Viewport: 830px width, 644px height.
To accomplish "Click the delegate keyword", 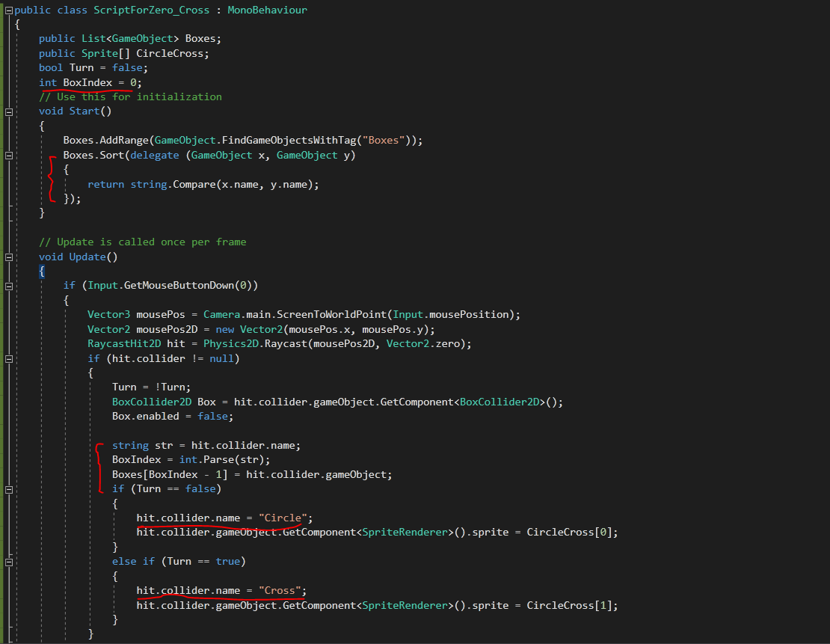I will pos(155,155).
